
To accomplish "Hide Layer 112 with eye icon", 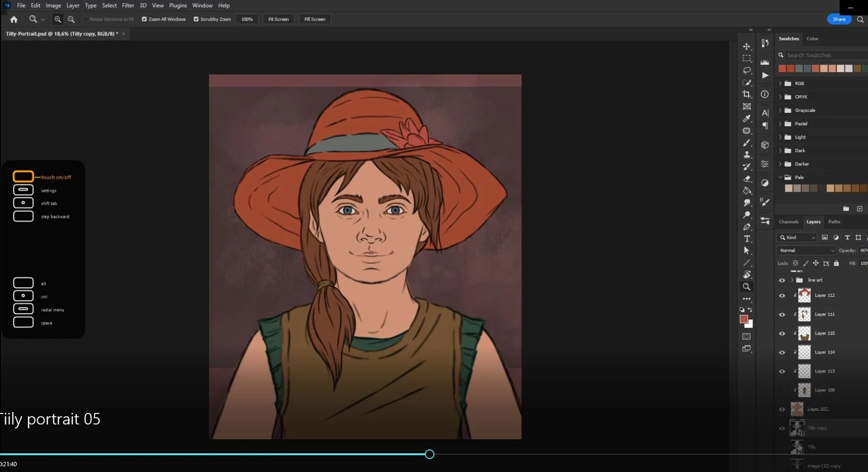I will [x=782, y=295].
